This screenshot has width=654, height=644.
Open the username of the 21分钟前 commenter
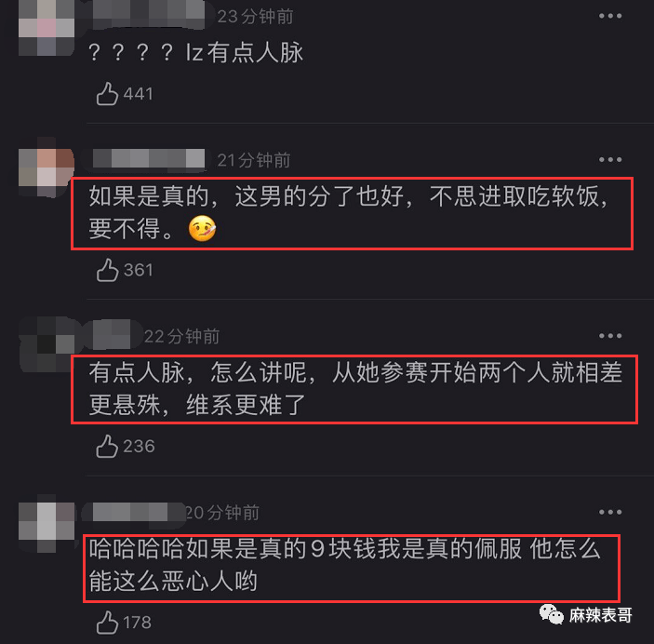(x=149, y=159)
